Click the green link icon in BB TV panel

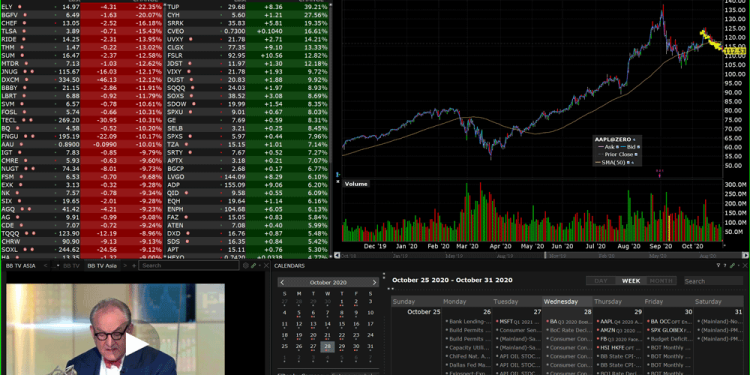pyautogui.click(x=253, y=265)
